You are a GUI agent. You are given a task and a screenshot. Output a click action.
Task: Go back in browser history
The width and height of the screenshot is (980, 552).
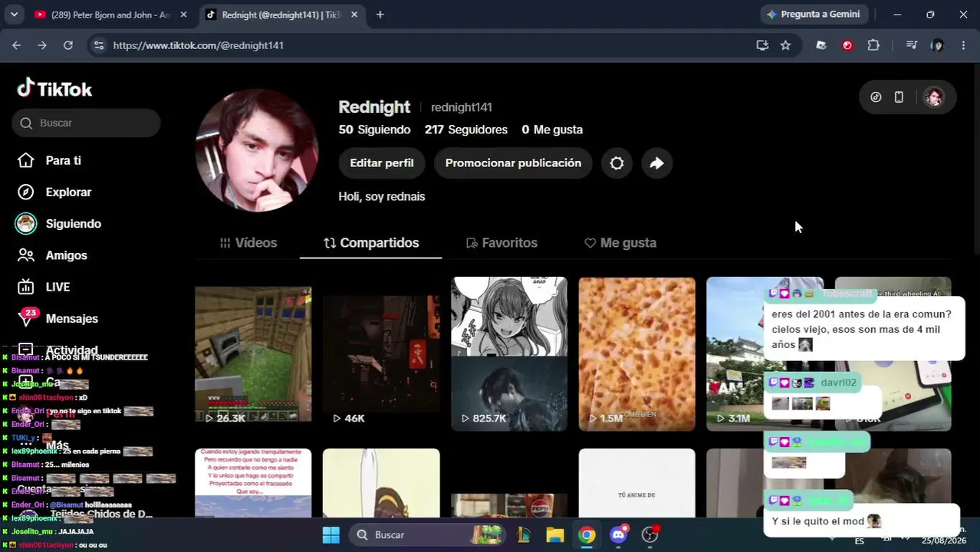[x=17, y=45]
